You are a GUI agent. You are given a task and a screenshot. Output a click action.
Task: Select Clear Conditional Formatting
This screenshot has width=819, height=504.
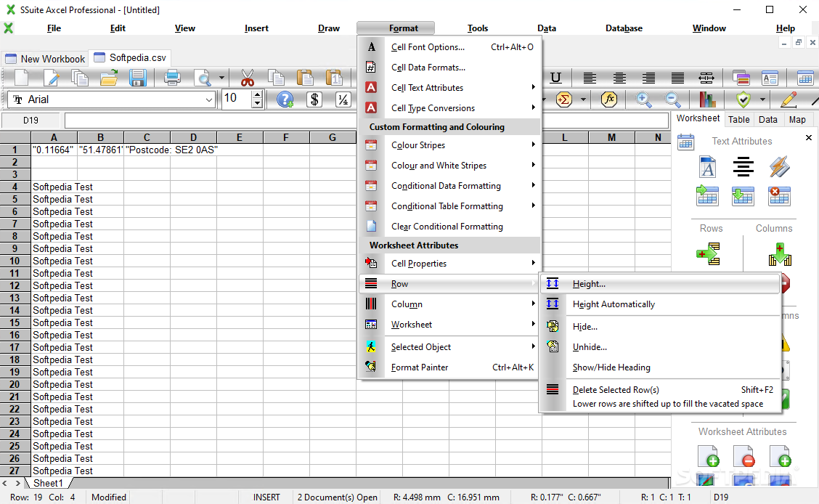point(449,226)
